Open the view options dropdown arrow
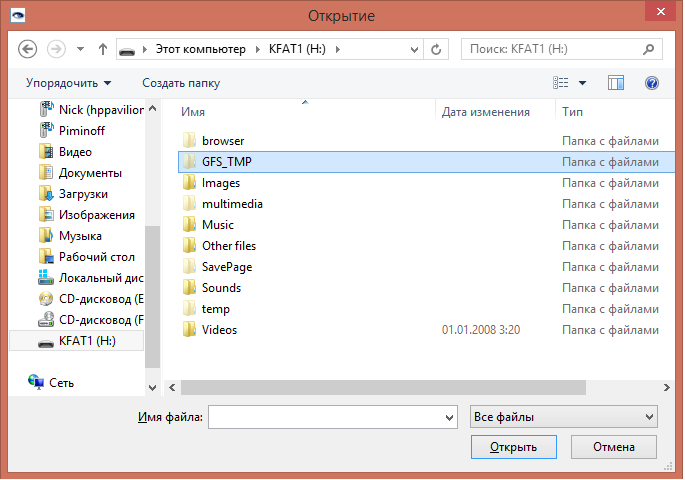The width and height of the screenshot is (685, 480). click(583, 83)
